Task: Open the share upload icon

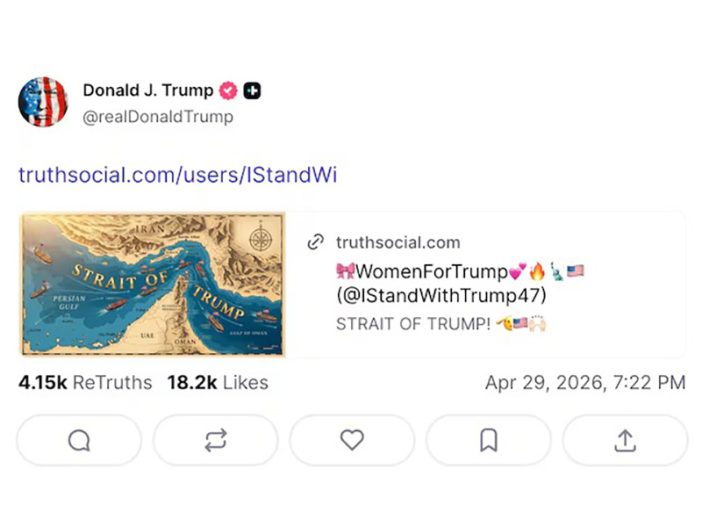Action: click(x=625, y=440)
